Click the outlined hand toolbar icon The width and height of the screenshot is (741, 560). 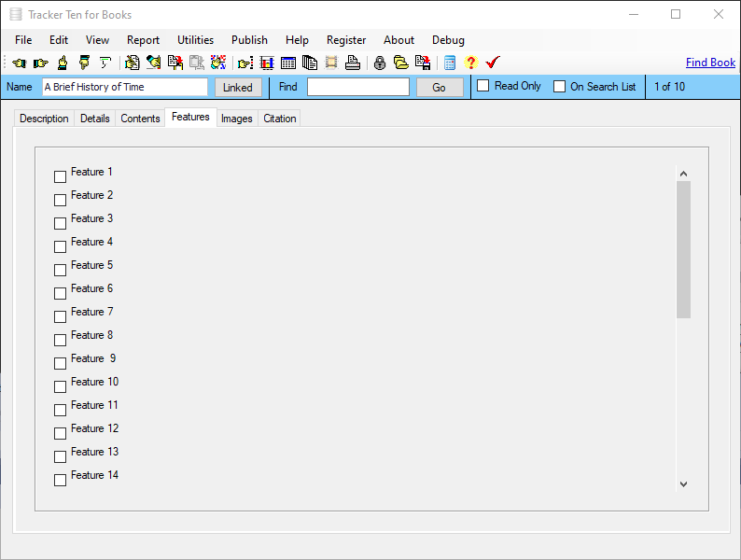105,63
